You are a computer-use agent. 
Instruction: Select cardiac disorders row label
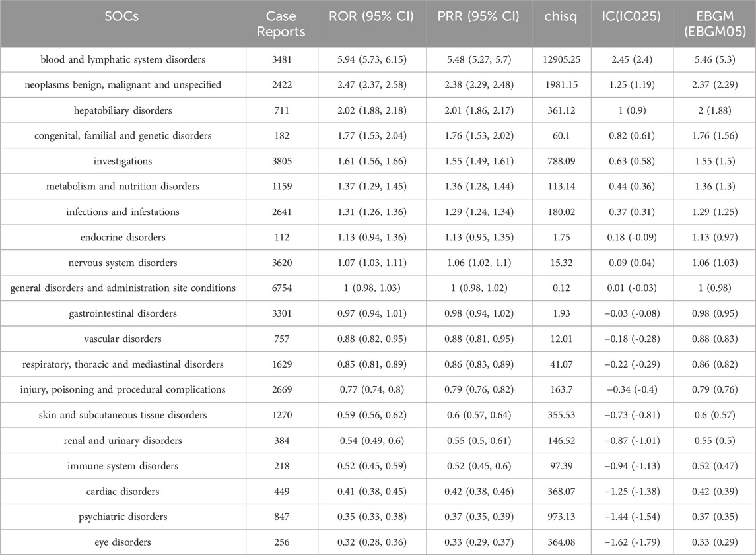(122, 492)
